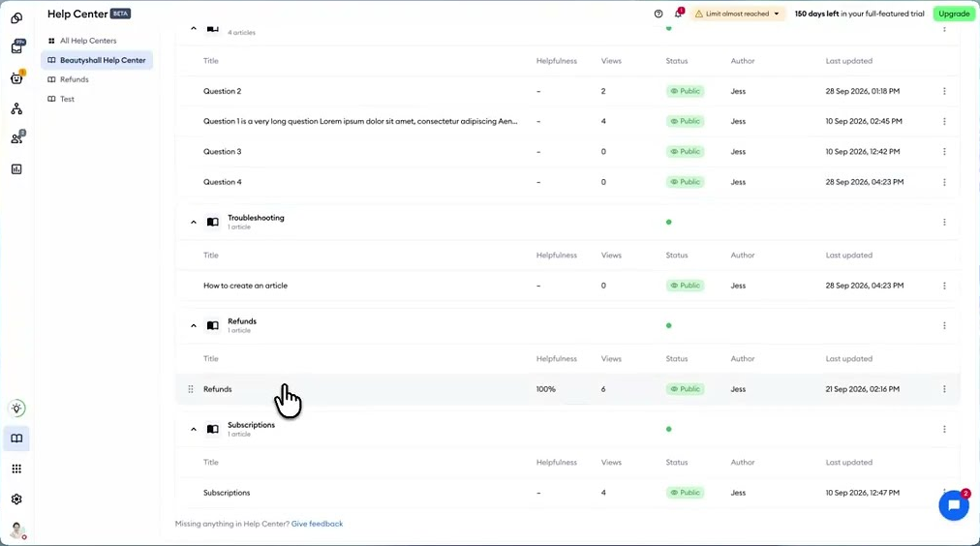The image size is (980, 546).
Task: Open the lightbulb tips icon
Action: (16, 409)
